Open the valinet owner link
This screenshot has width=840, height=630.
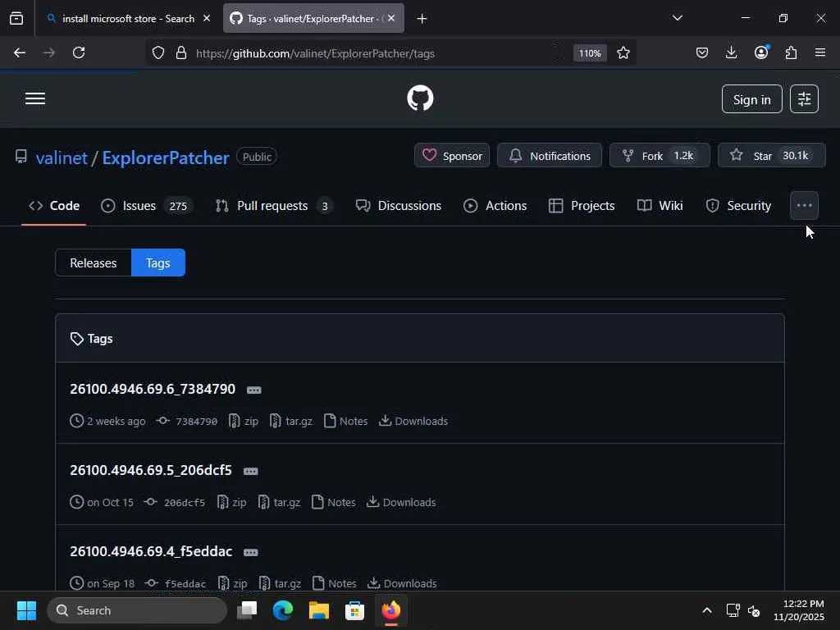click(x=62, y=157)
